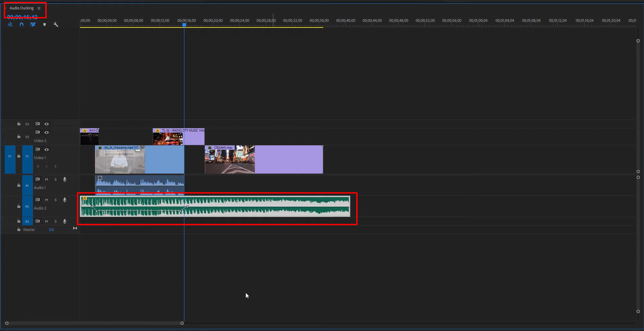
Task: Click Master track output arrows icon
Action: [75, 229]
